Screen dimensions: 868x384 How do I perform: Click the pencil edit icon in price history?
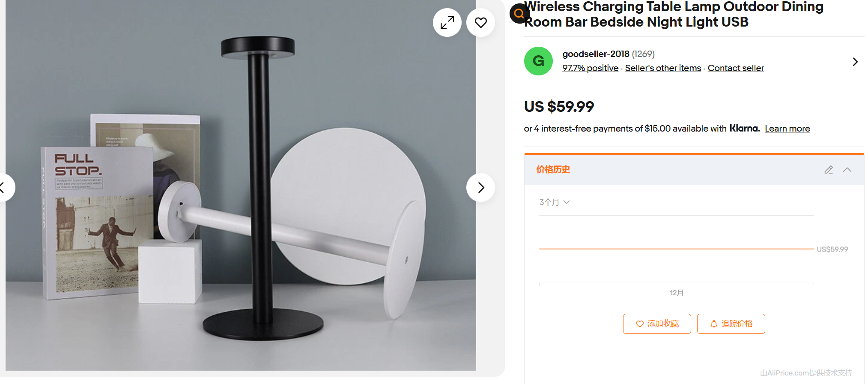coord(829,170)
